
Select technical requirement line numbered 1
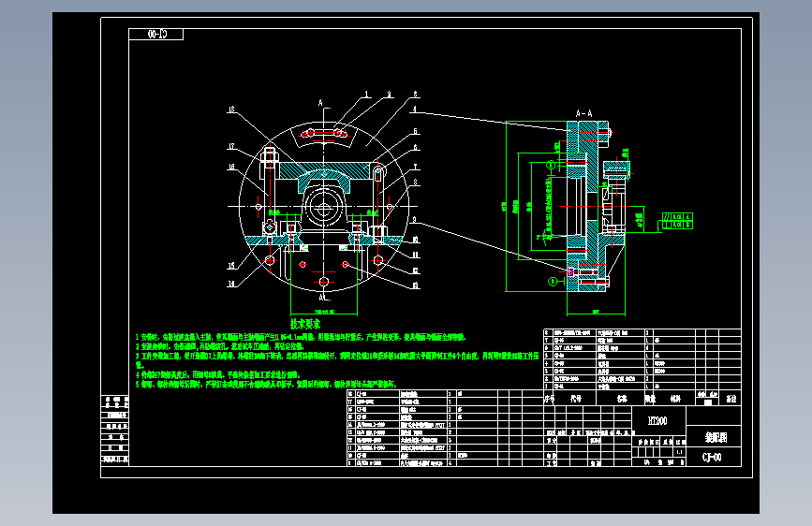pyautogui.click(x=301, y=337)
